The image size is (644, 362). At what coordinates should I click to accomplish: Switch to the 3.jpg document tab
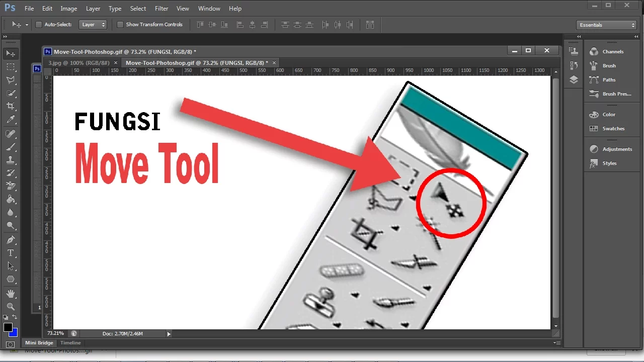tap(79, 63)
